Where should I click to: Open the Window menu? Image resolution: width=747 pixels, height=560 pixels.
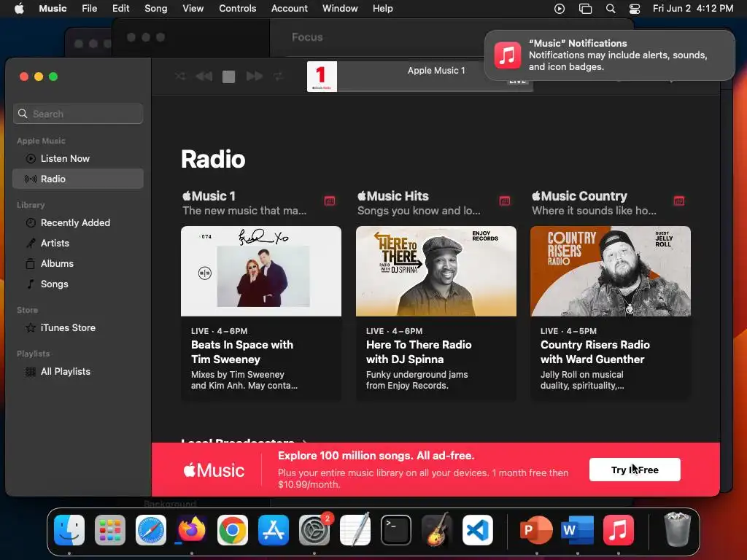coord(340,9)
